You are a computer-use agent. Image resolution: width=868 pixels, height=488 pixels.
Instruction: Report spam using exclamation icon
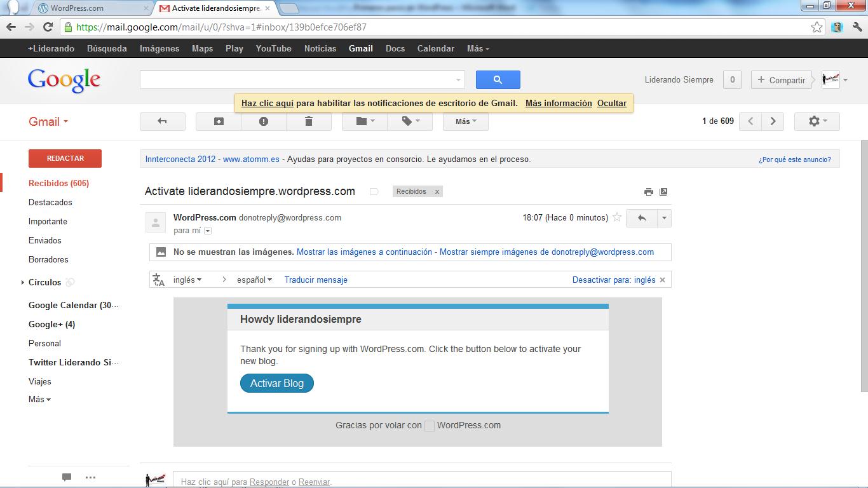coord(264,121)
